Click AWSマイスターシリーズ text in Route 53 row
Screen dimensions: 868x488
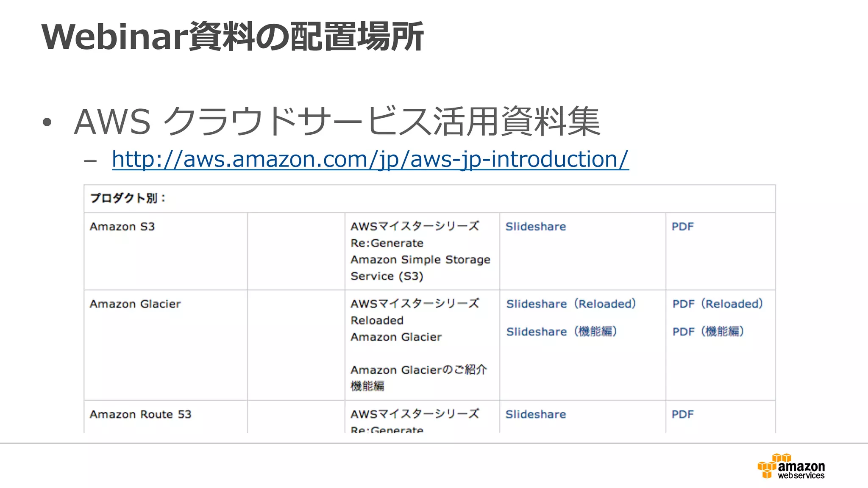tap(415, 414)
